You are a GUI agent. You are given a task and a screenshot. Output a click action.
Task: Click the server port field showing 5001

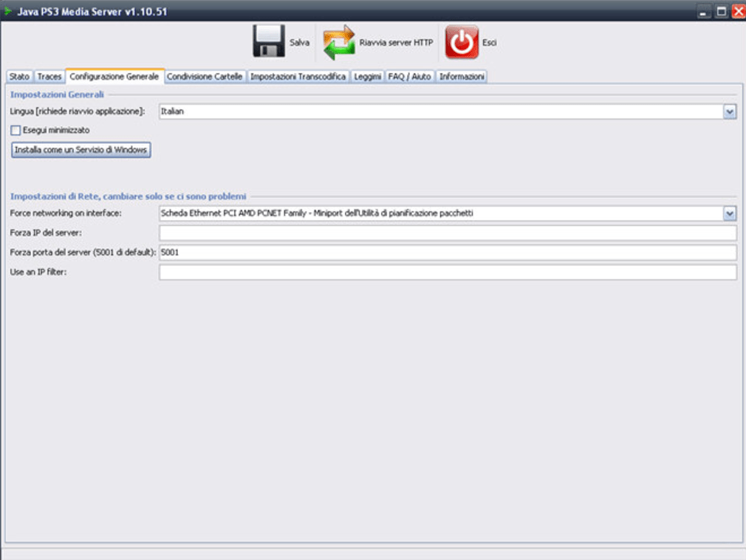448,253
